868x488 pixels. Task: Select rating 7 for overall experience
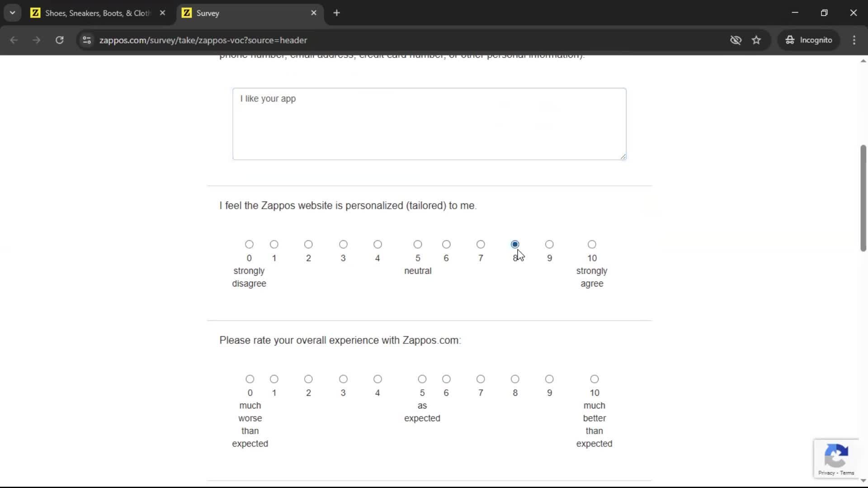pos(481,379)
